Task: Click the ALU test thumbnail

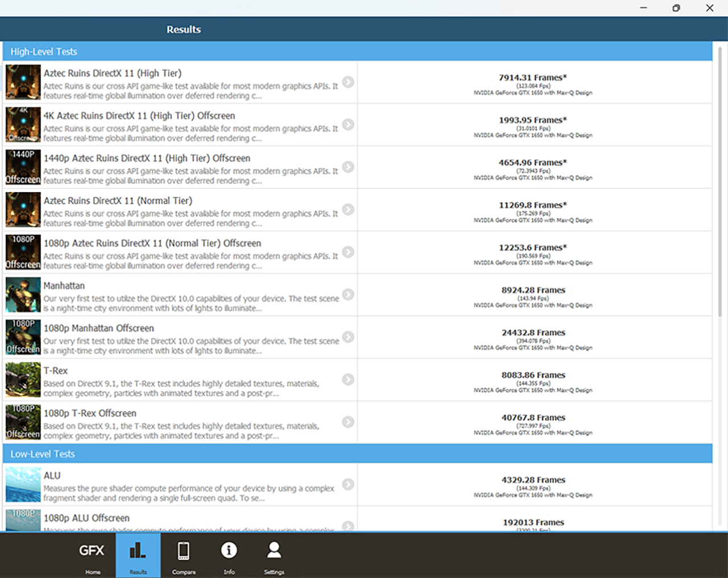Action: click(x=23, y=485)
